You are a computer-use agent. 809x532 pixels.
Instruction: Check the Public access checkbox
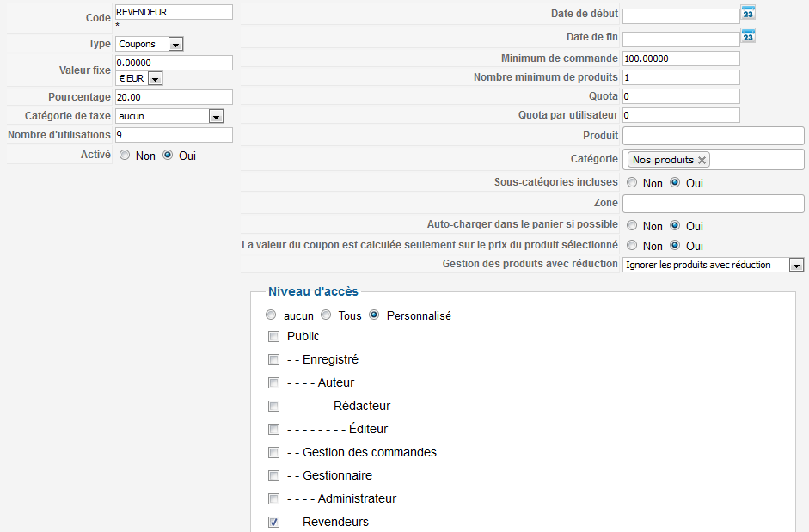tap(274, 336)
